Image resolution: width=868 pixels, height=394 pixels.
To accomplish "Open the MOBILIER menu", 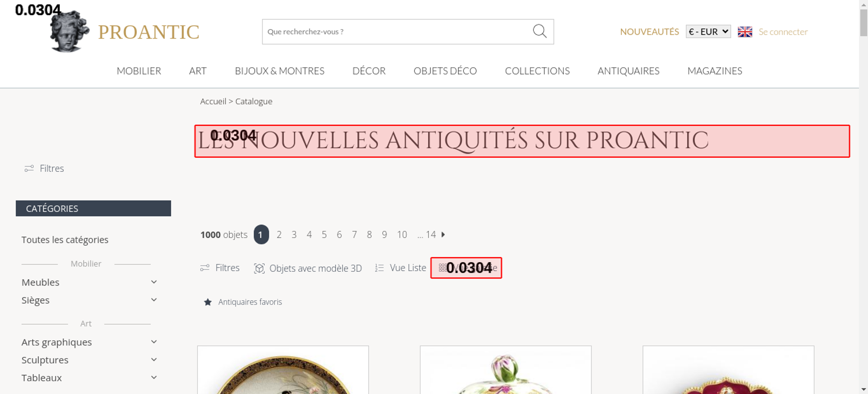I will pos(139,71).
